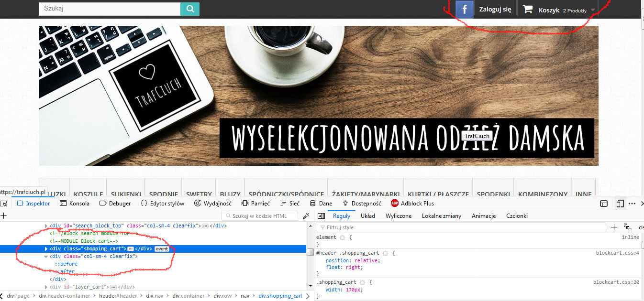Click the shopping cart icon beside Koszyk

click(x=528, y=9)
